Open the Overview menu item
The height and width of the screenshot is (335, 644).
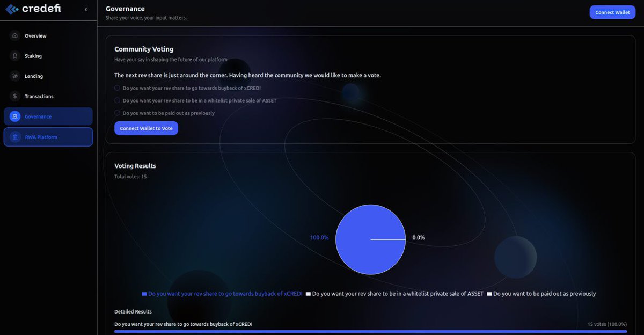point(48,36)
